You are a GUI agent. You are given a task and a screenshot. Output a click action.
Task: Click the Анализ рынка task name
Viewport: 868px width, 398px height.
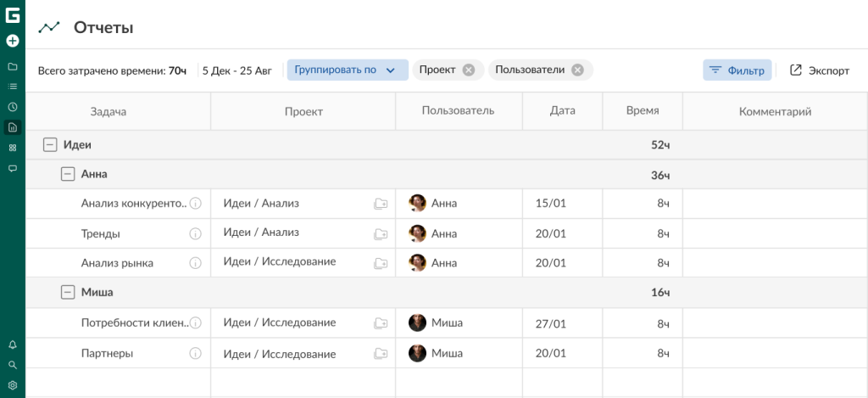click(117, 263)
